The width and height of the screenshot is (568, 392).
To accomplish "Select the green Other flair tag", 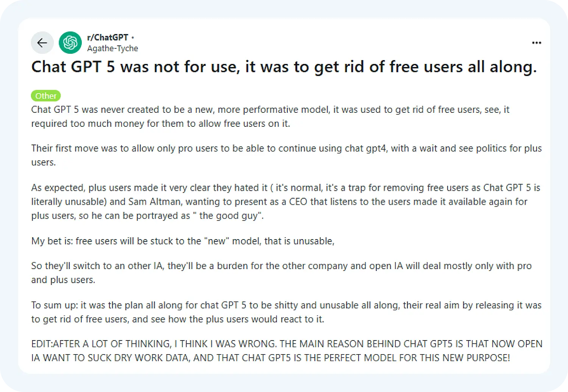I will tap(46, 96).
